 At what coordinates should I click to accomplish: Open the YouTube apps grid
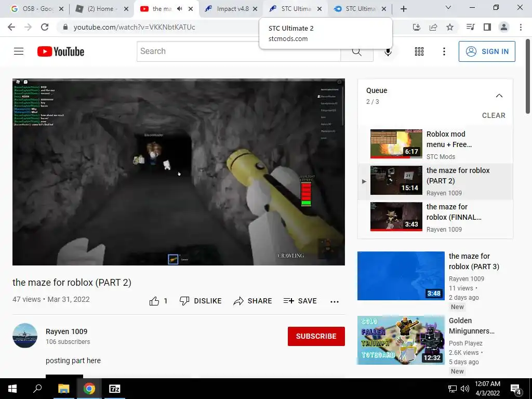click(x=419, y=51)
